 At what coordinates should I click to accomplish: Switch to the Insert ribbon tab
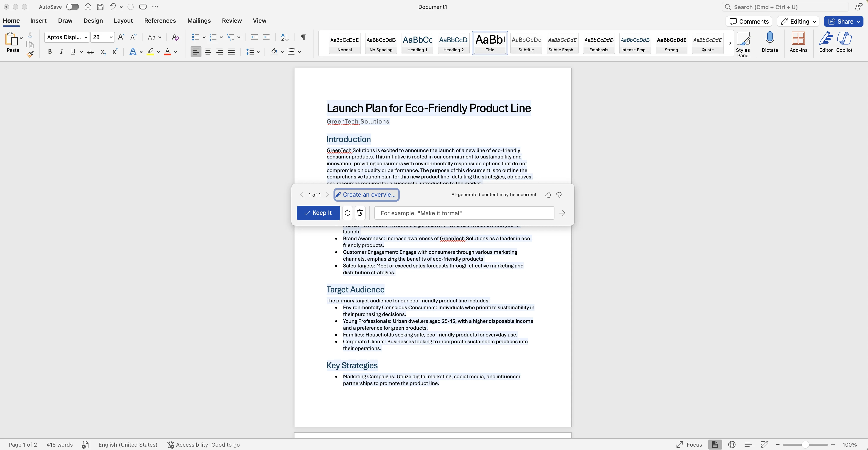38,21
